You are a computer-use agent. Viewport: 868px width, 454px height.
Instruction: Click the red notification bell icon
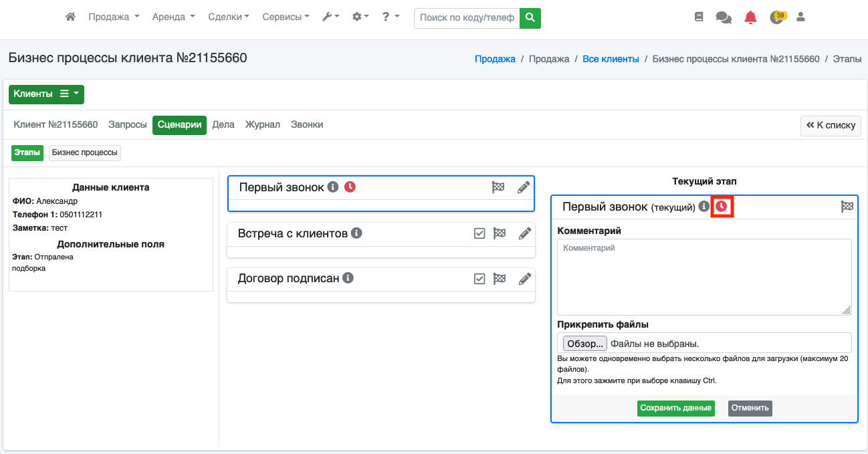(750, 17)
